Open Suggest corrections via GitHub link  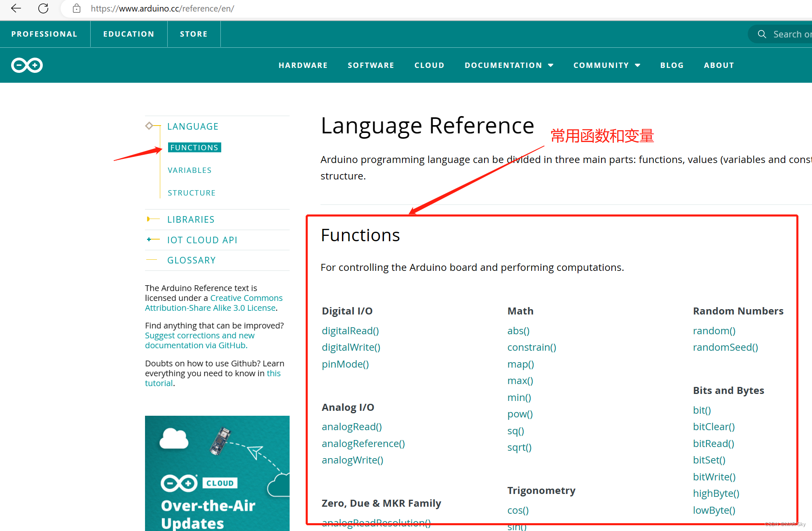pyautogui.click(x=200, y=340)
